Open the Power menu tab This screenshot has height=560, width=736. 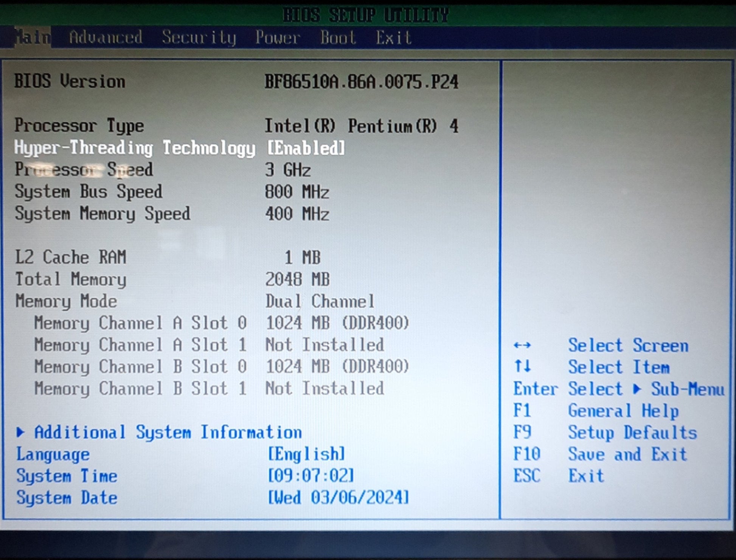[x=277, y=37]
